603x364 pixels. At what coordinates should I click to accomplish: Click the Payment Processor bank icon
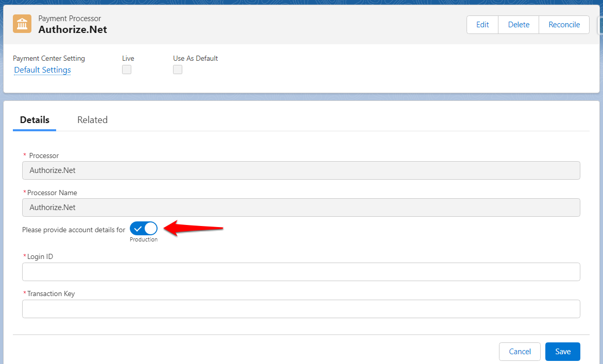[x=22, y=24]
